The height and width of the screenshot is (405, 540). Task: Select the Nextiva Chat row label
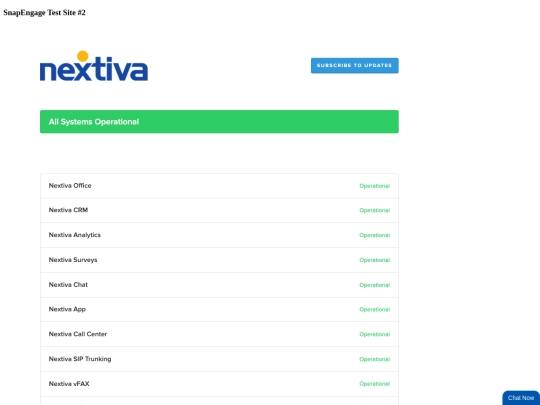68,284
